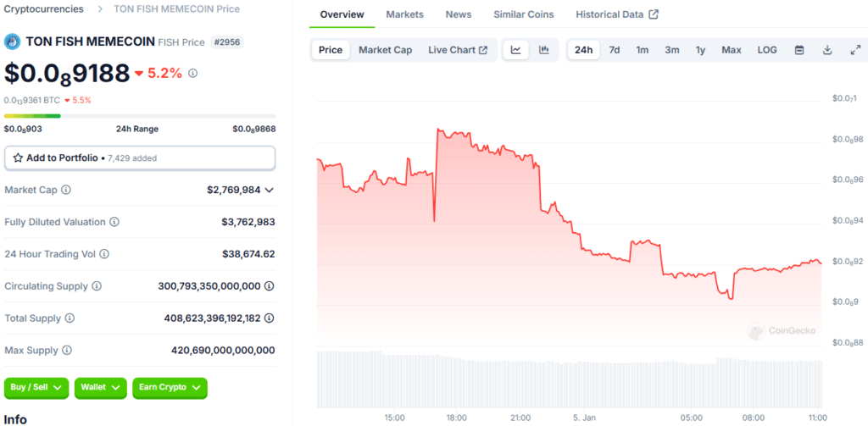Open the Total Supply label info icon
This screenshot has width=868, height=426.
click(x=70, y=318)
